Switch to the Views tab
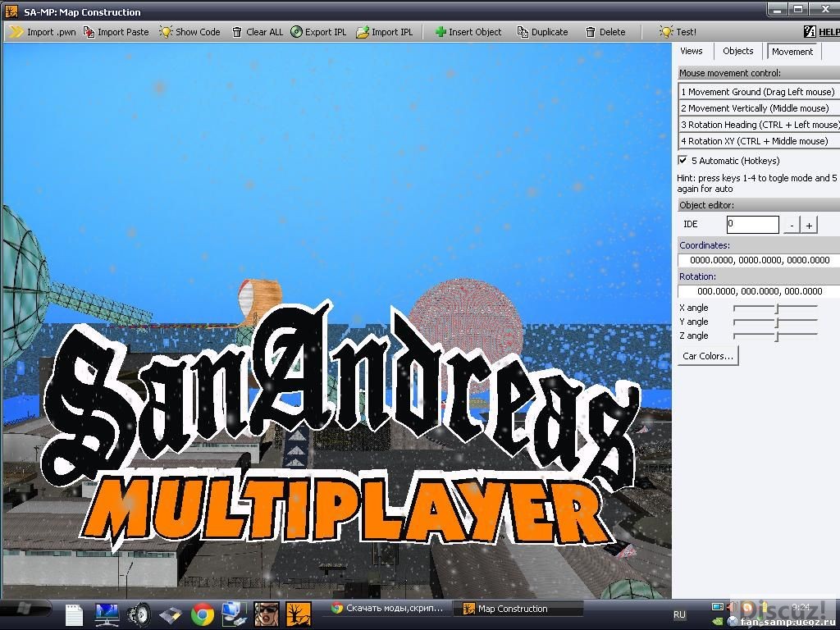 691,51
